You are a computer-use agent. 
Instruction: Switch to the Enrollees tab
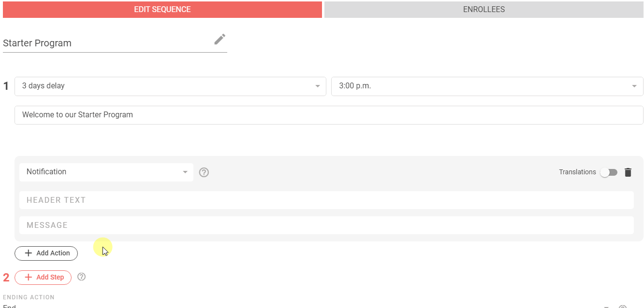coord(484,10)
